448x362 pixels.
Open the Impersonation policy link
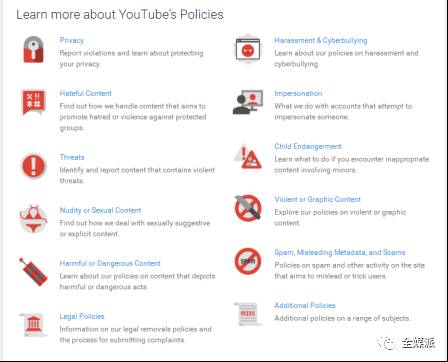298,93
